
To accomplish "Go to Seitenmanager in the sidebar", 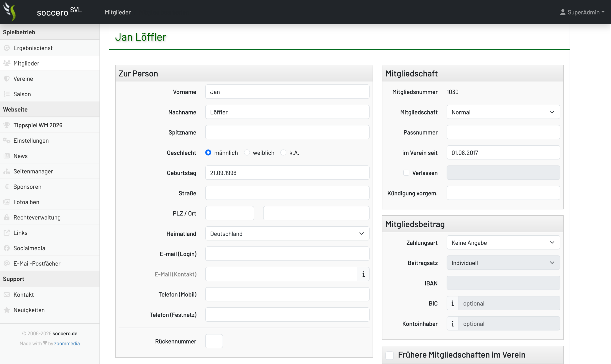I will pyautogui.click(x=50, y=171).
